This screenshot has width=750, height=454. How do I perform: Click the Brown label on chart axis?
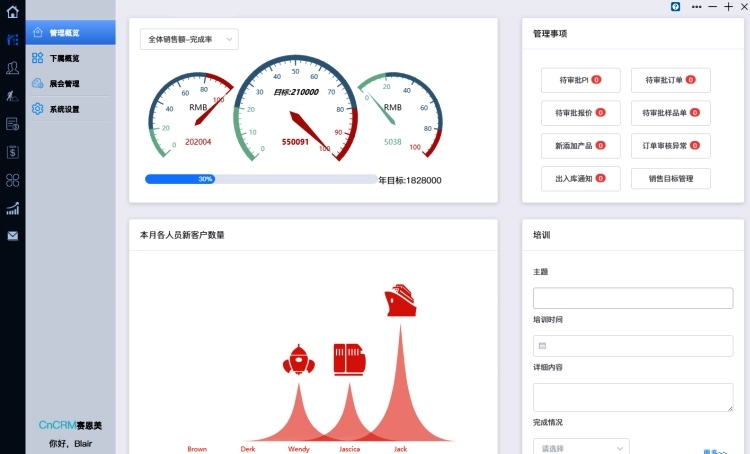point(197,449)
